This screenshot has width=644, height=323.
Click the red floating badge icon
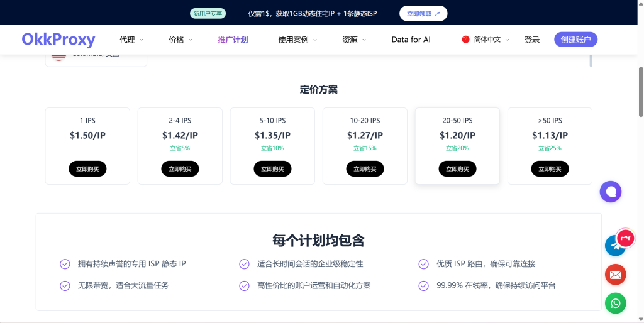[626, 238]
